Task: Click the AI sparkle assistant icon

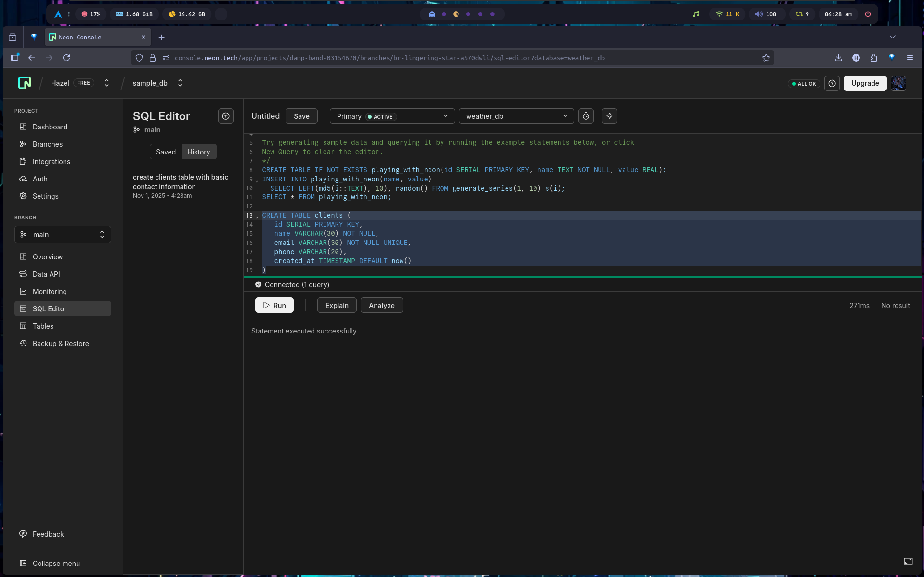Action: pos(609,116)
